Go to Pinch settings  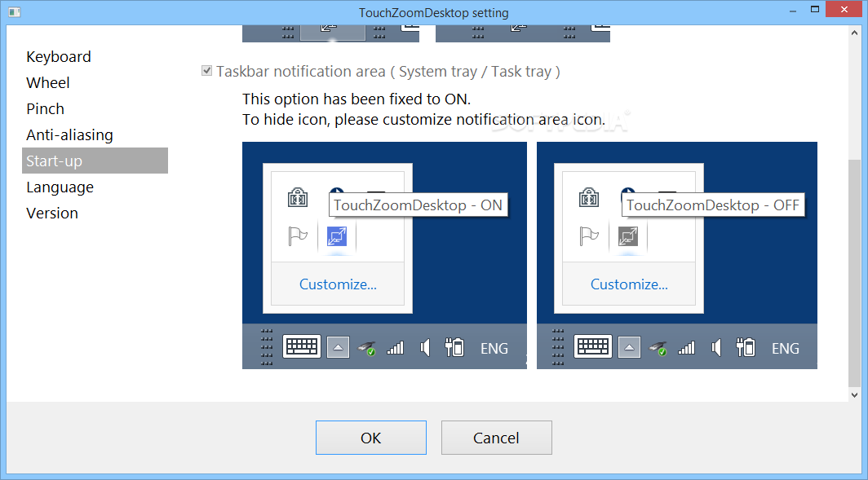tap(46, 108)
